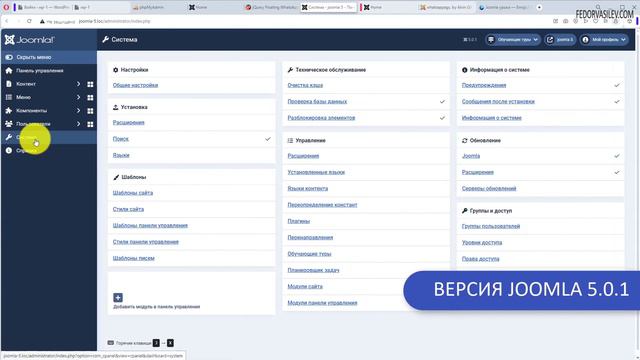
Task: Open Информация о системе link
Action: click(x=491, y=118)
